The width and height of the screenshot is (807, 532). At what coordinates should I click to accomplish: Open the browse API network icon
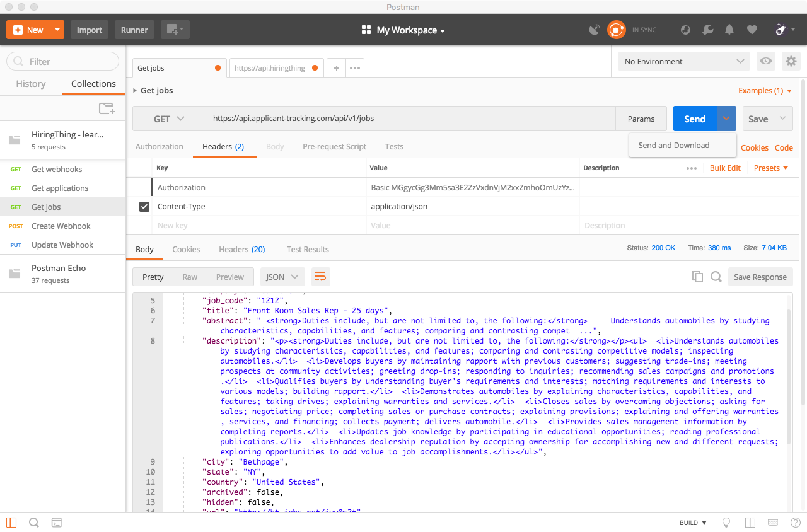(686, 30)
